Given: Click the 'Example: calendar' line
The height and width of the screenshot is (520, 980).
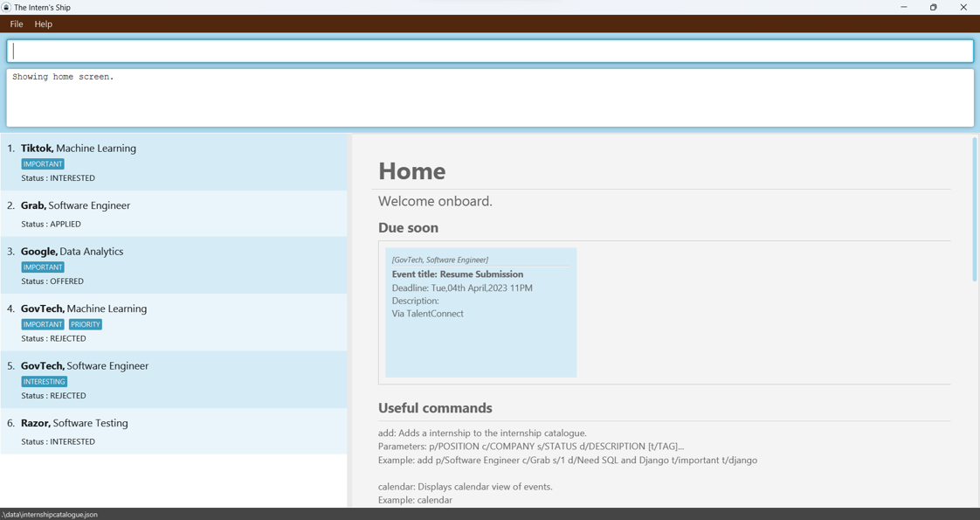Looking at the screenshot, I should tap(415, 500).
